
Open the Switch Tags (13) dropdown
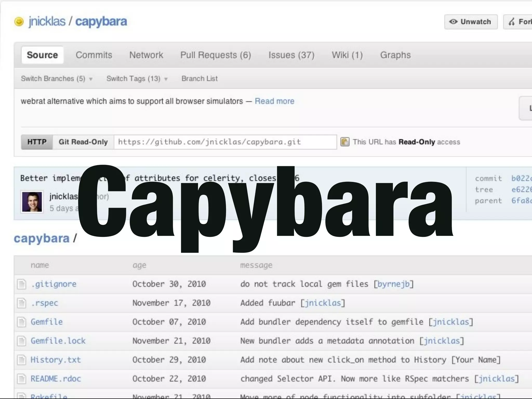point(137,78)
